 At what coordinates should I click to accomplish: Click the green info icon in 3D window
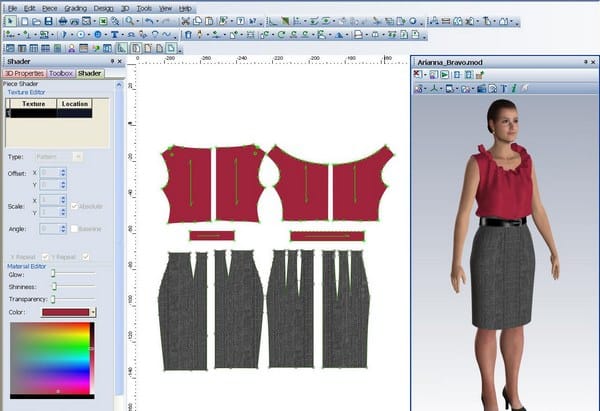pyautogui.click(x=514, y=89)
